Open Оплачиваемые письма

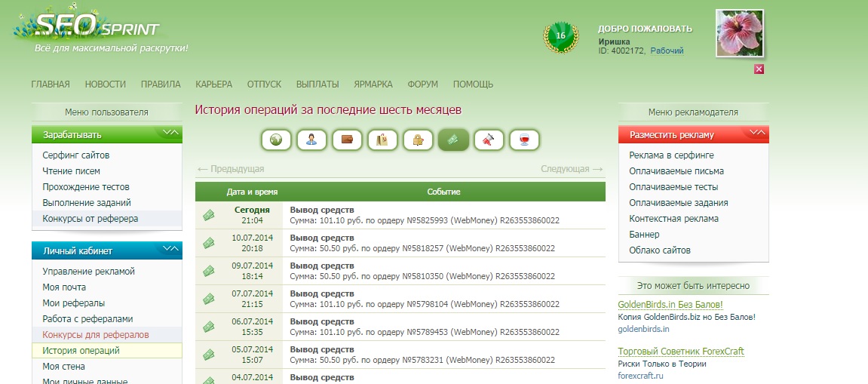click(x=676, y=171)
